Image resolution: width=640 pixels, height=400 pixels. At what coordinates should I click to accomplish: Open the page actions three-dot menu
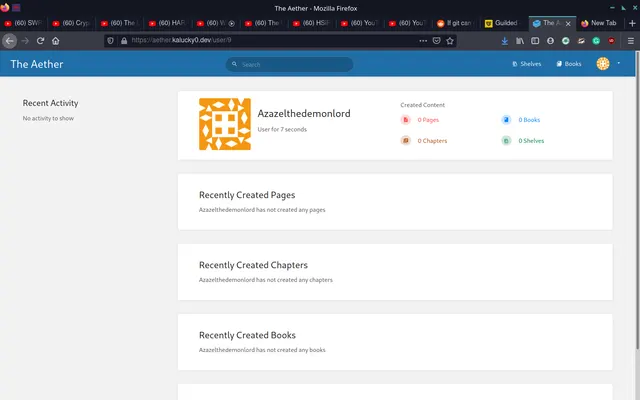click(x=423, y=40)
